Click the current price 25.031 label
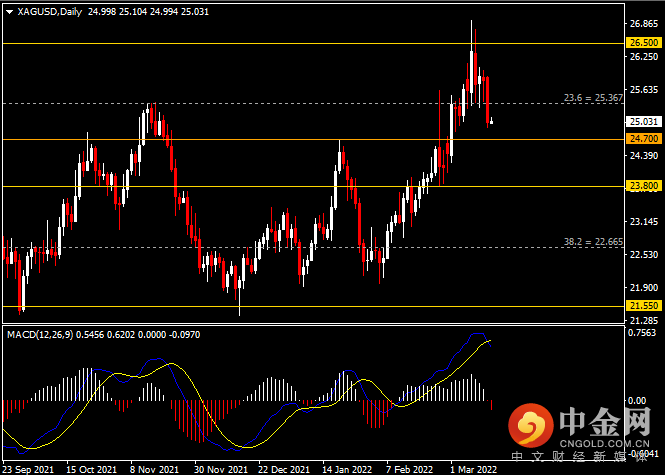Image resolution: width=665 pixels, height=475 pixels. pyautogui.click(x=644, y=122)
